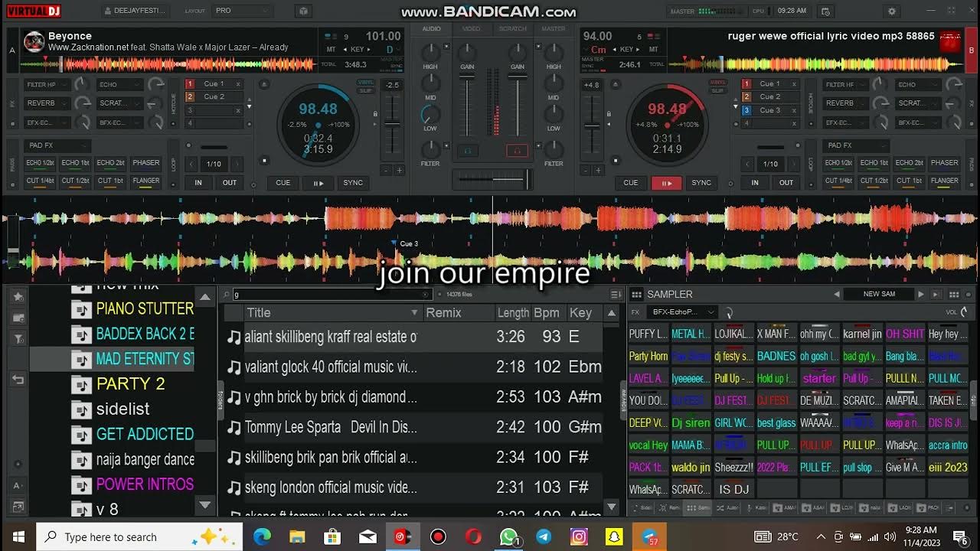Image resolution: width=980 pixels, height=551 pixels.
Task: Open the PARTY 2 playlist folder
Action: (130, 383)
